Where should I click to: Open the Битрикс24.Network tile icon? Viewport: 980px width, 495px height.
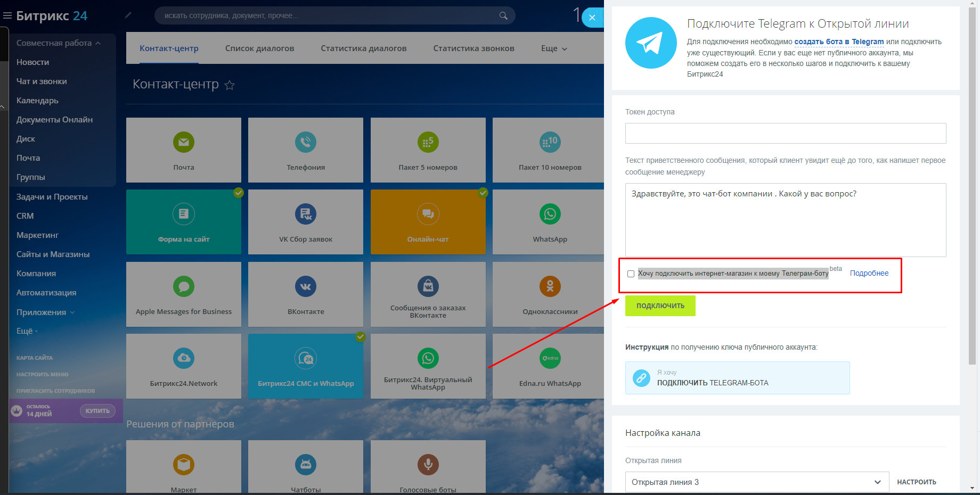pos(184,358)
